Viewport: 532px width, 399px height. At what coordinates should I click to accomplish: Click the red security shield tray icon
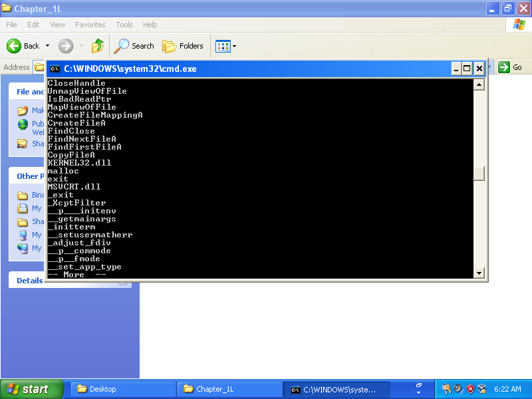coord(470,389)
